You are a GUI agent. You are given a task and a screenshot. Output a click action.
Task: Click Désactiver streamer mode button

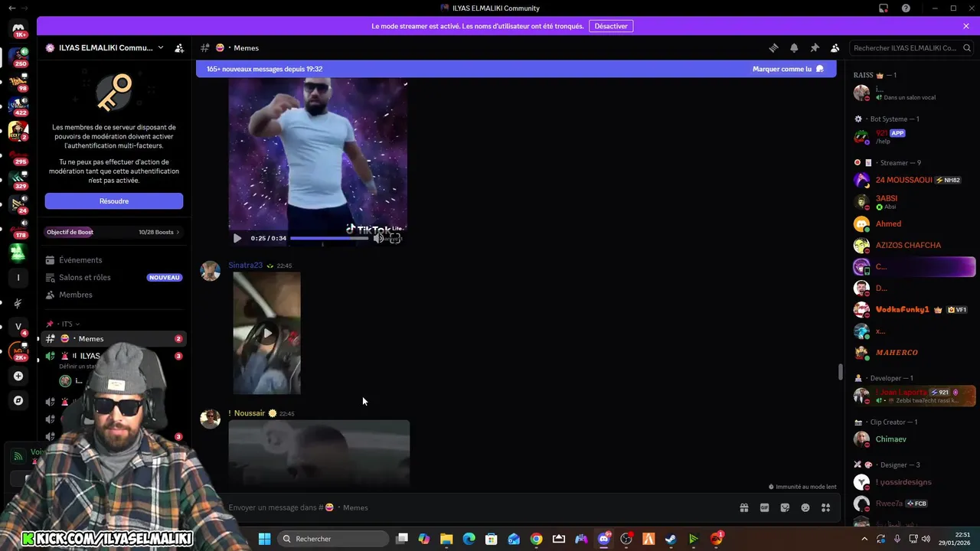[611, 26]
